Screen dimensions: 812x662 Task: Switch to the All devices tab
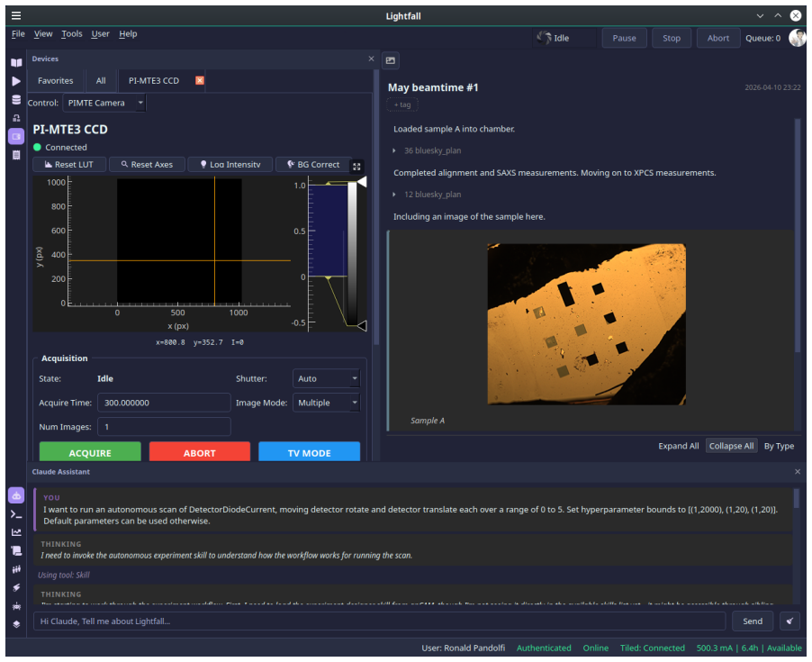(x=101, y=80)
